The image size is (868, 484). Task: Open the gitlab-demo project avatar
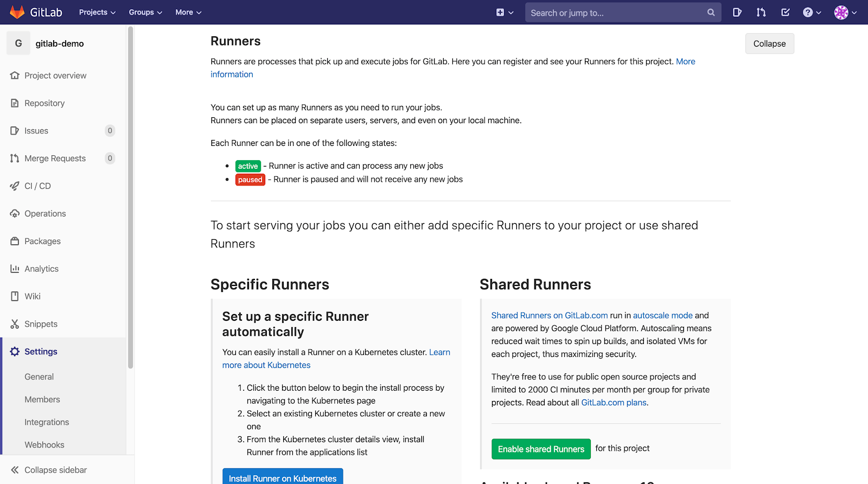[x=18, y=43]
